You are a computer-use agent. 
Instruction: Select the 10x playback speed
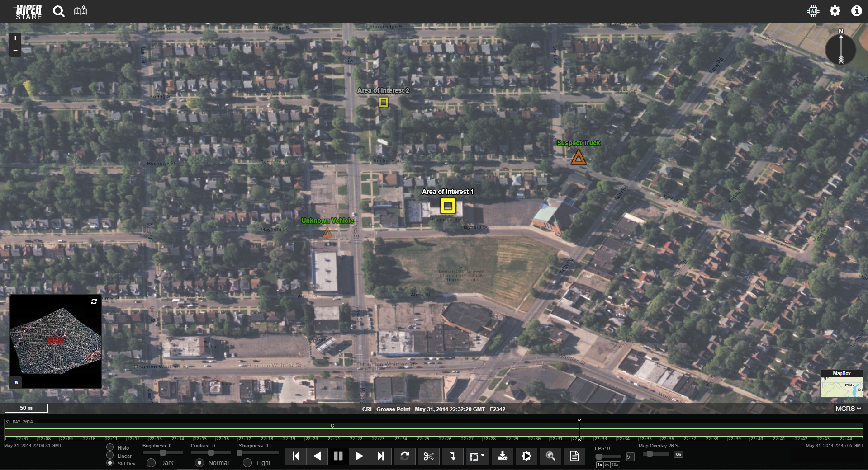615,465
